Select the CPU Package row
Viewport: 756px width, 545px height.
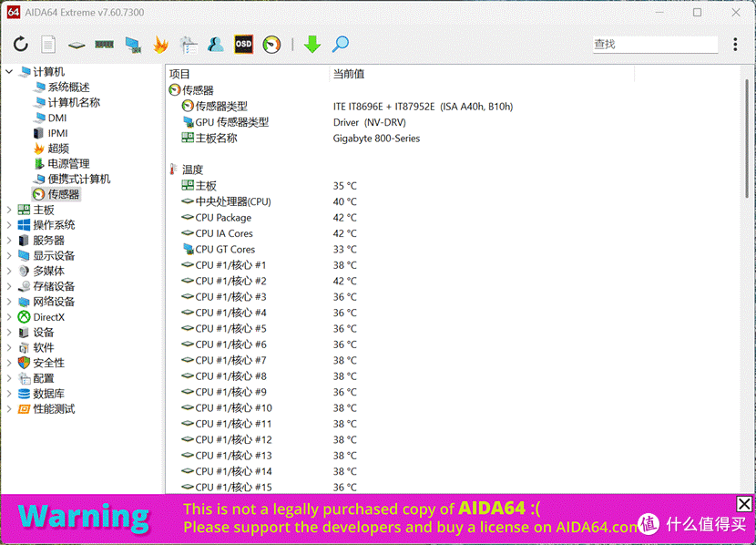(x=269, y=218)
